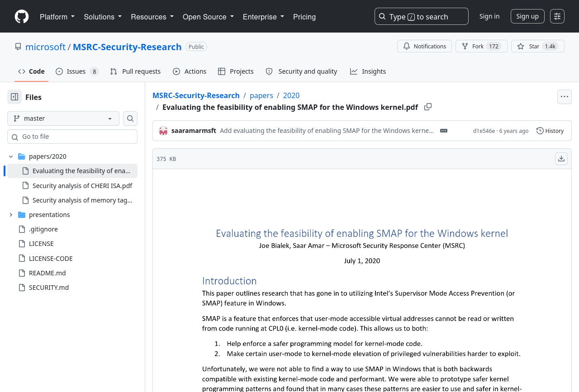Collapse the papers/2020 folder chevron
This screenshot has width=579, height=392.
[11, 156]
